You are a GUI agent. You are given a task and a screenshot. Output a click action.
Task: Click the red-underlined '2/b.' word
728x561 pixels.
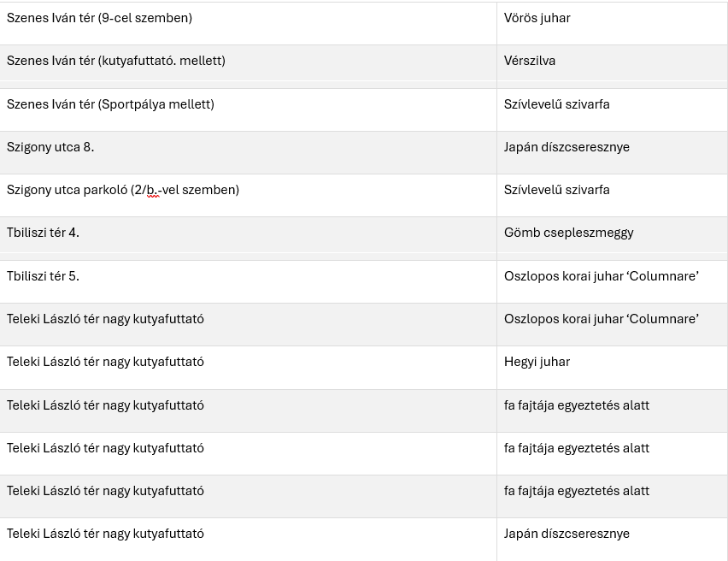pos(149,190)
